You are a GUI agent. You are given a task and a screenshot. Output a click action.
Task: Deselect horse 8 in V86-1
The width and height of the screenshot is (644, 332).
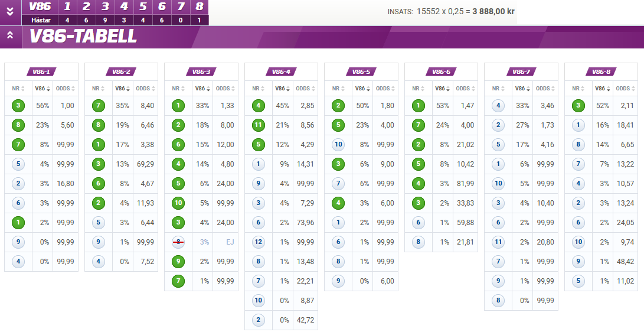tap(18, 125)
